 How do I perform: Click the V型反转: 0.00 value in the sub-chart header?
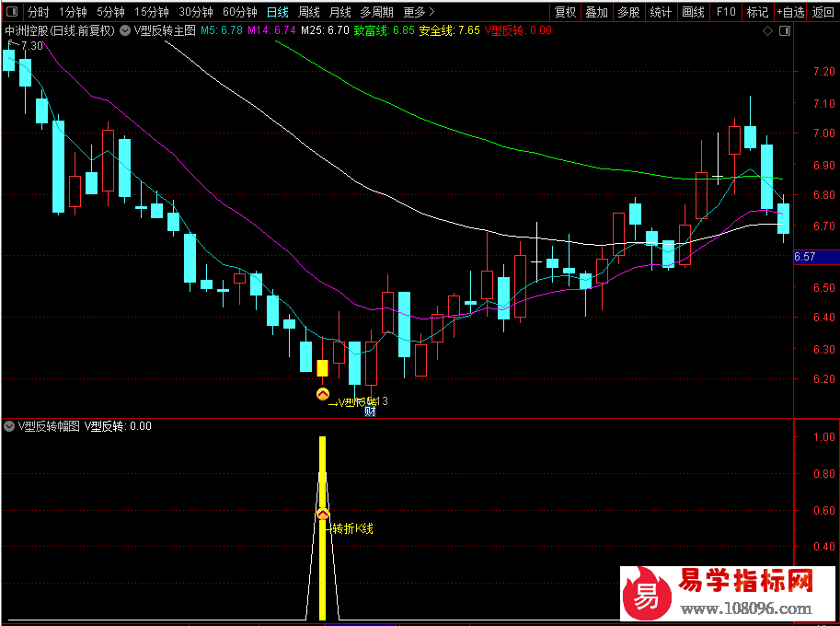[118, 426]
